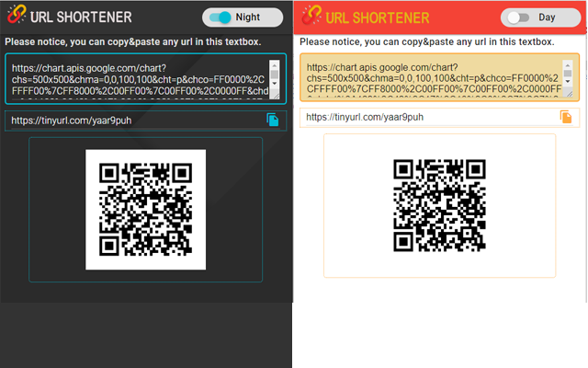Viewport: 588px width, 368px height.
Task: Click the resize grip of light URL textbox
Action: (569, 93)
